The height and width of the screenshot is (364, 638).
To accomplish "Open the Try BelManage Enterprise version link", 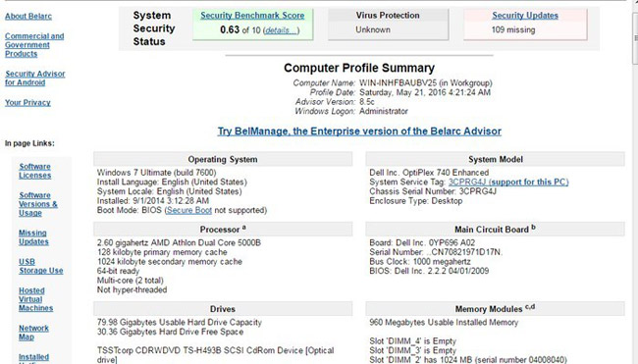I will pyautogui.click(x=359, y=131).
